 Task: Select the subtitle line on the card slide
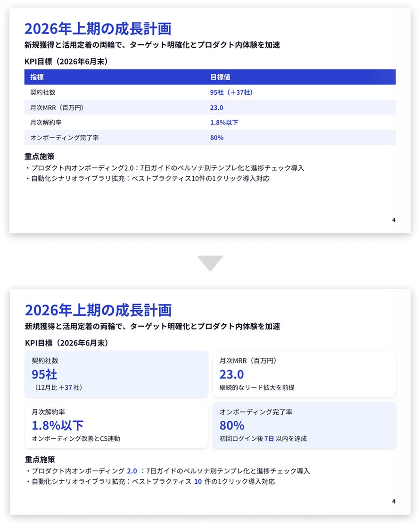[152, 327]
